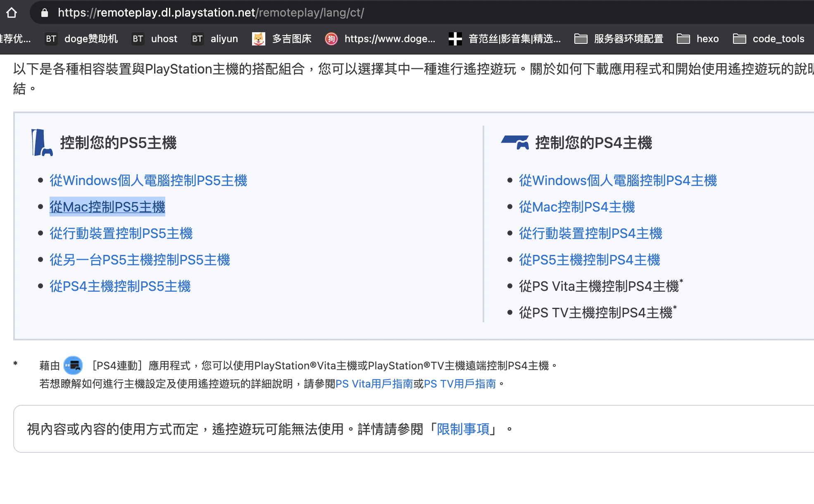Click the BT icon beside aliyun

198,39
